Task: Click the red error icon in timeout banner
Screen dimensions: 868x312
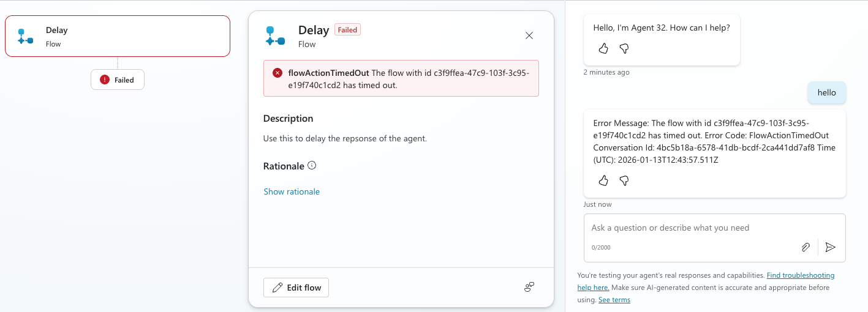Action: 277,73
